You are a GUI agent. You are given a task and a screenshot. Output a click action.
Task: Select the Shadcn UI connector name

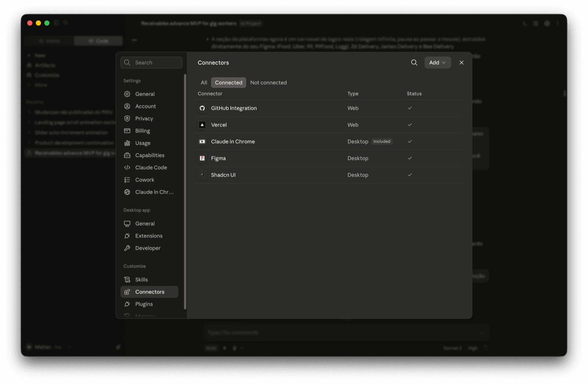pyautogui.click(x=223, y=175)
